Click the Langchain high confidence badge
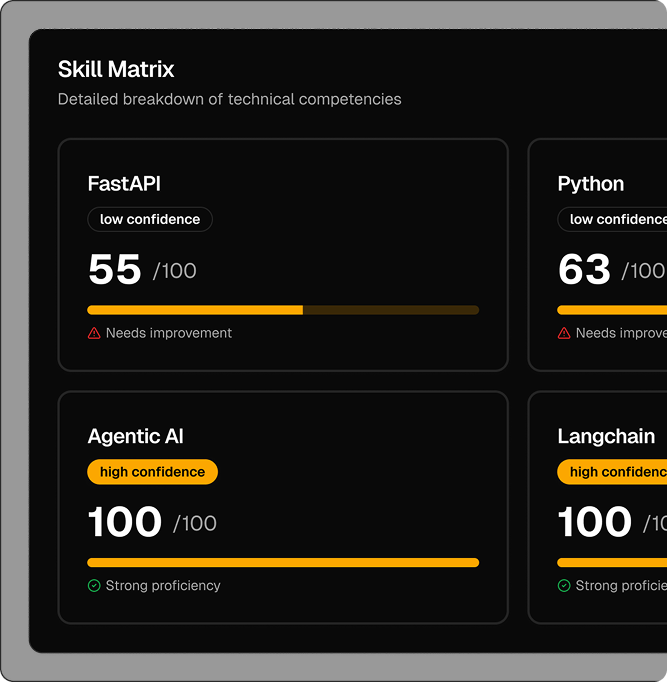The height and width of the screenshot is (682, 667). pos(612,472)
